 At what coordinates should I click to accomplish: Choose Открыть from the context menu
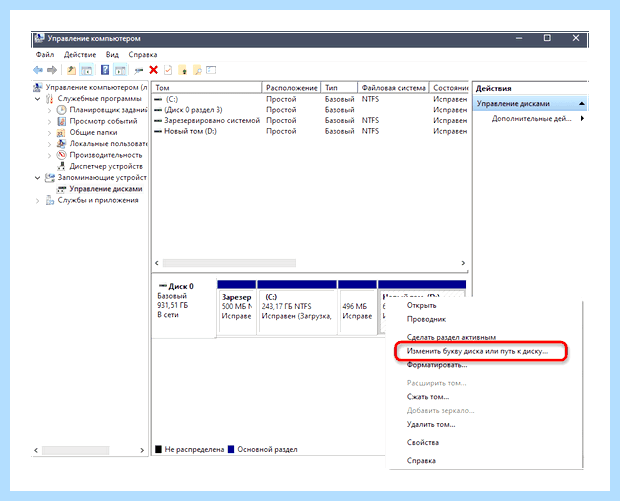tap(422, 305)
